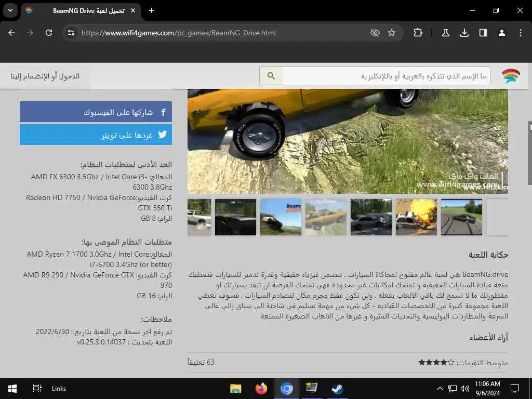Show hidden system tray icons

440,389
